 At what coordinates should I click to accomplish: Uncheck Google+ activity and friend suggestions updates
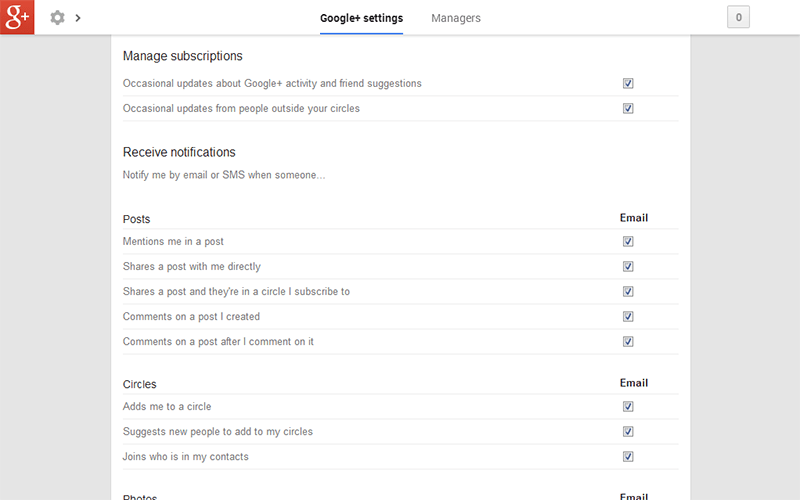[628, 83]
